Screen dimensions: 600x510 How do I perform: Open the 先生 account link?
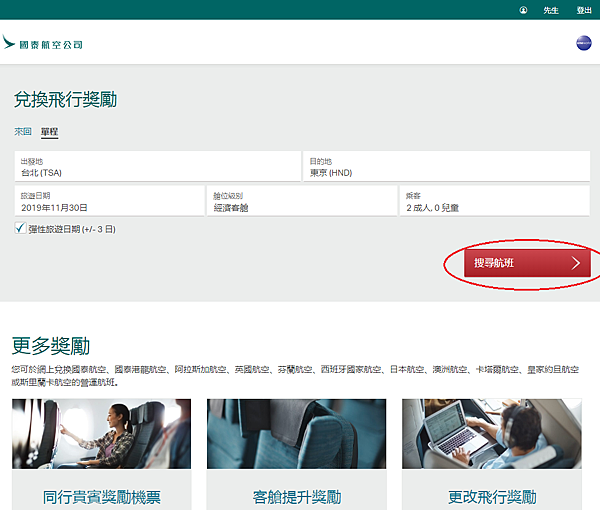(551, 10)
